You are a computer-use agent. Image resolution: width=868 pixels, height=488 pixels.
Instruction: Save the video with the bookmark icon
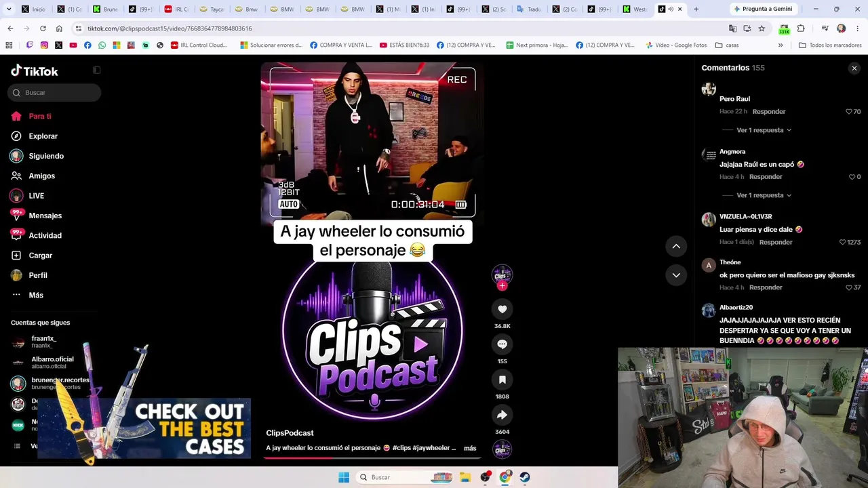[502, 380]
